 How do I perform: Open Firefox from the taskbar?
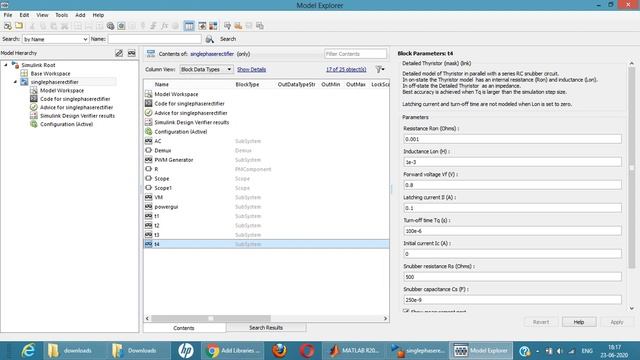280,351
